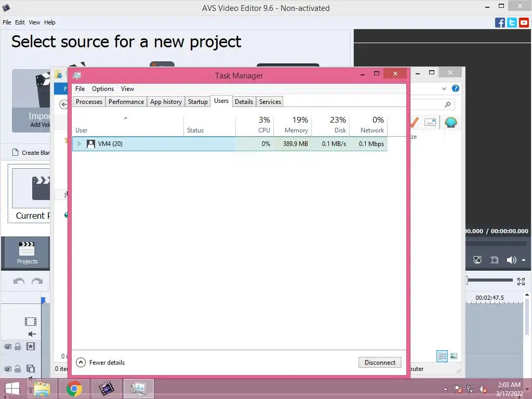Click the main video audio mute icon
The width and height of the screenshot is (532, 399).
pos(32,334)
